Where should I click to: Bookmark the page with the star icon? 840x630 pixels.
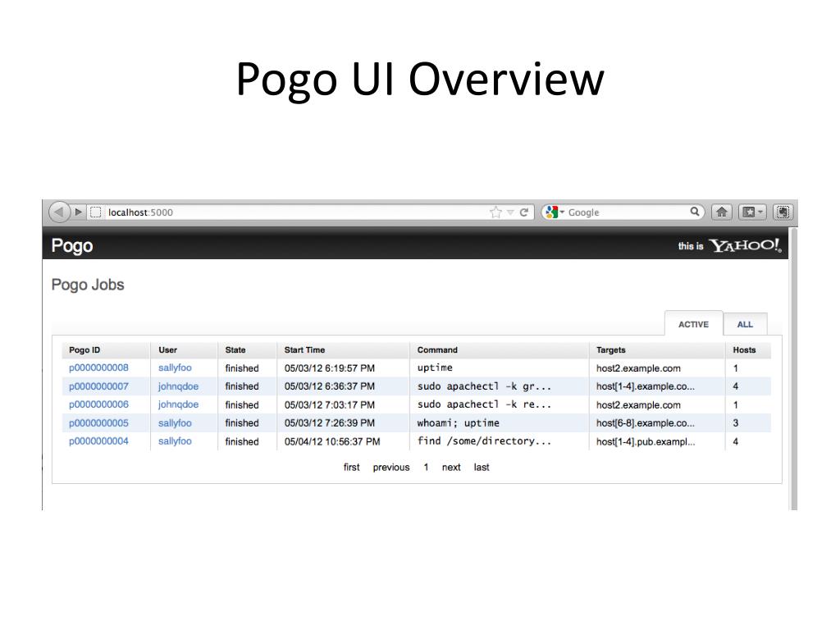coord(495,212)
